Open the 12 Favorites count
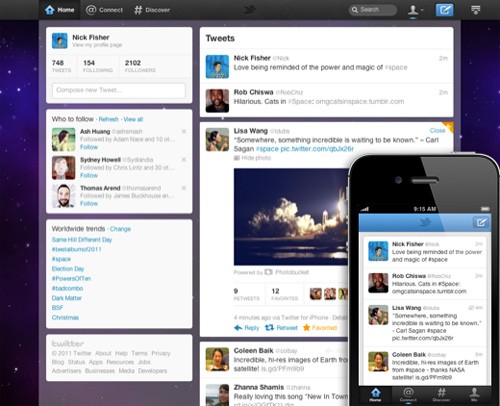This screenshot has width=500, height=406. pos(285,294)
